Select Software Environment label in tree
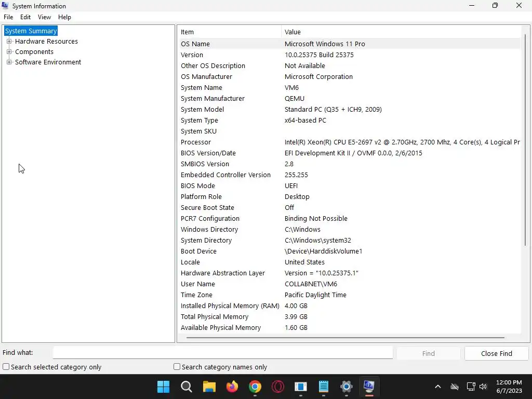 click(x=48, y=62)
